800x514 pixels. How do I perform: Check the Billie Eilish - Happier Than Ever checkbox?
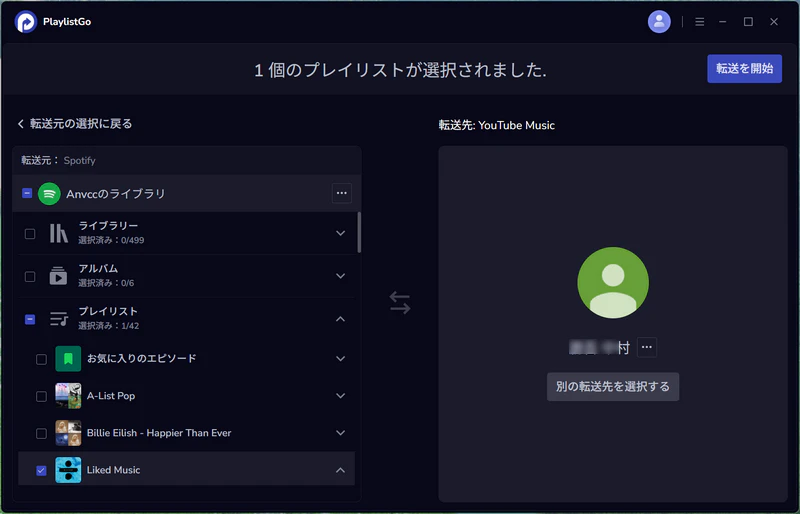[41, 434]
